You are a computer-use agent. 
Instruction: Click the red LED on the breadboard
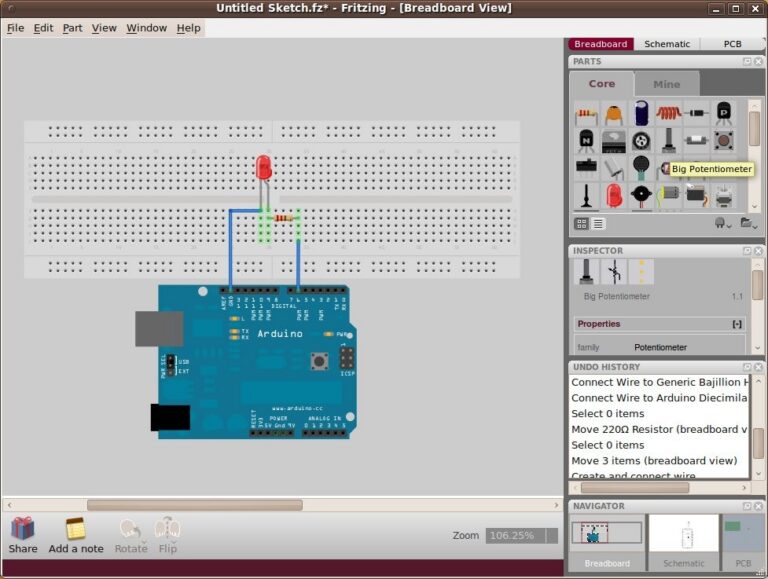pos(264,168)
